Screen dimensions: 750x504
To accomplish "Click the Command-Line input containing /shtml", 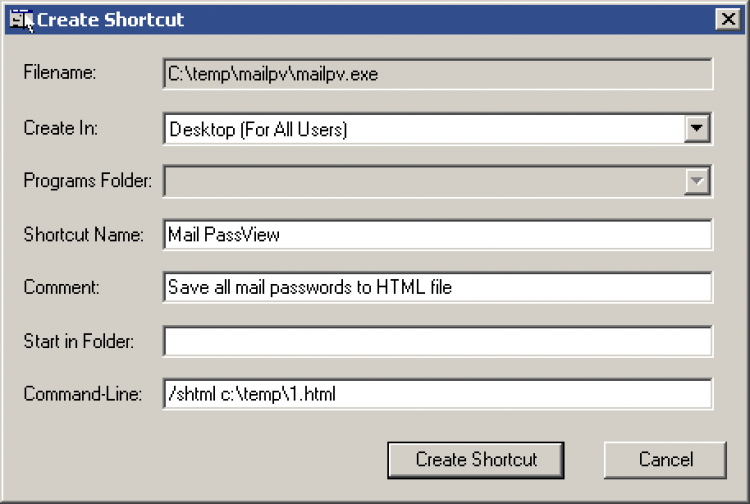I will (437, 394).
